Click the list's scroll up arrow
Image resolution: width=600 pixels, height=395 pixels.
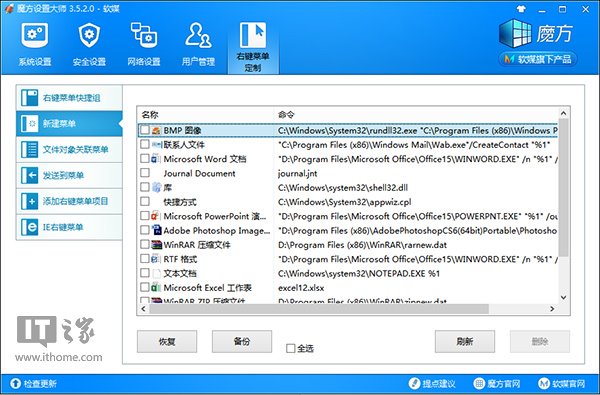(x=563, y=113)
